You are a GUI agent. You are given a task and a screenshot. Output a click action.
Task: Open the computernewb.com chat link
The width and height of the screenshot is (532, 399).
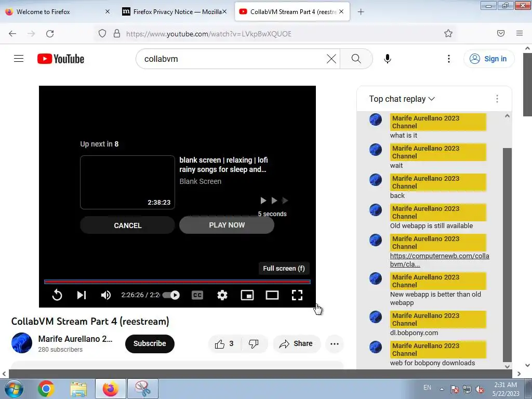(x=440, y=260)
